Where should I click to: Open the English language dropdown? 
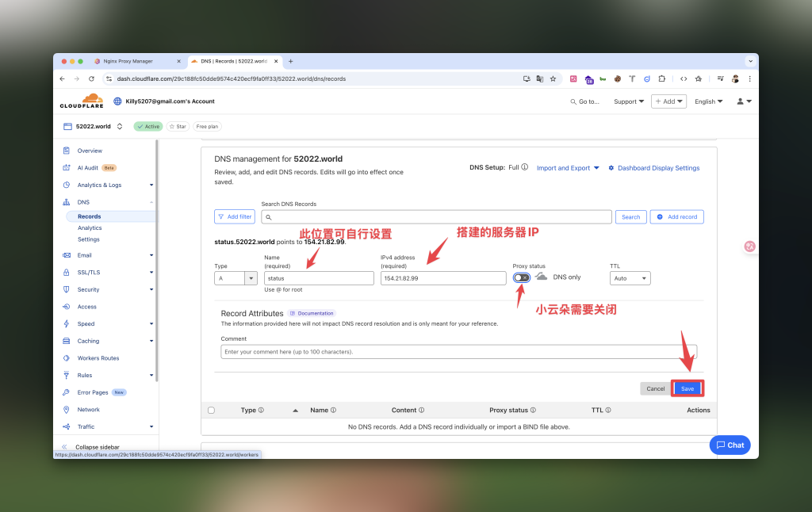click(708, 101)
